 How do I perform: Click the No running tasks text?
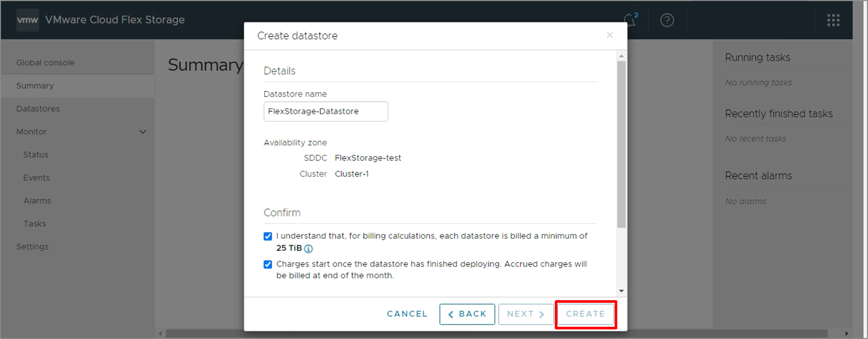[758, 83]
